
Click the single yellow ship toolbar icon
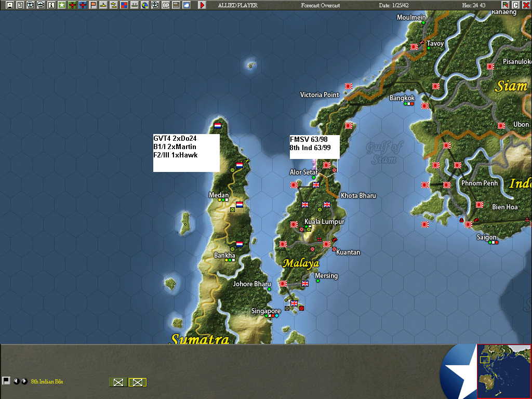click(103, 5)
